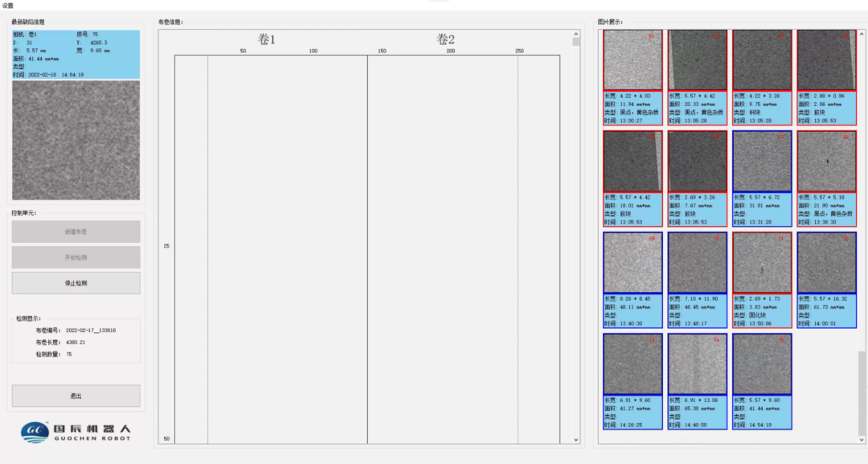Click the 卷2 region of roll chart
Screen dimensions: 868x464
(x=463, y=241)
